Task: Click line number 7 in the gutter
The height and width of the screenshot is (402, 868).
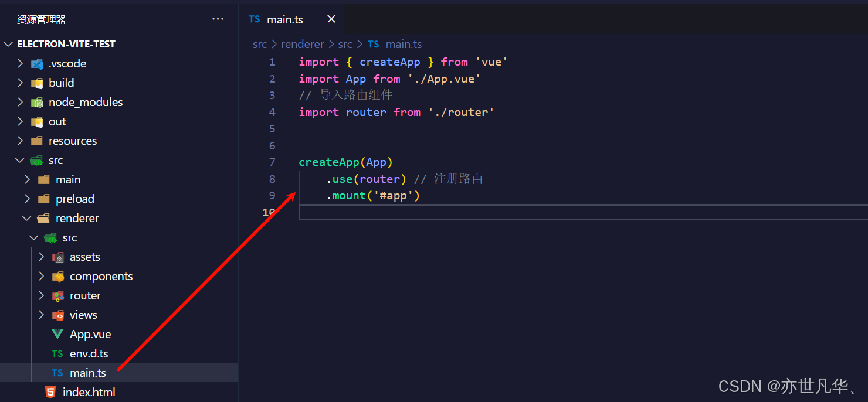Action: [272, 162]
